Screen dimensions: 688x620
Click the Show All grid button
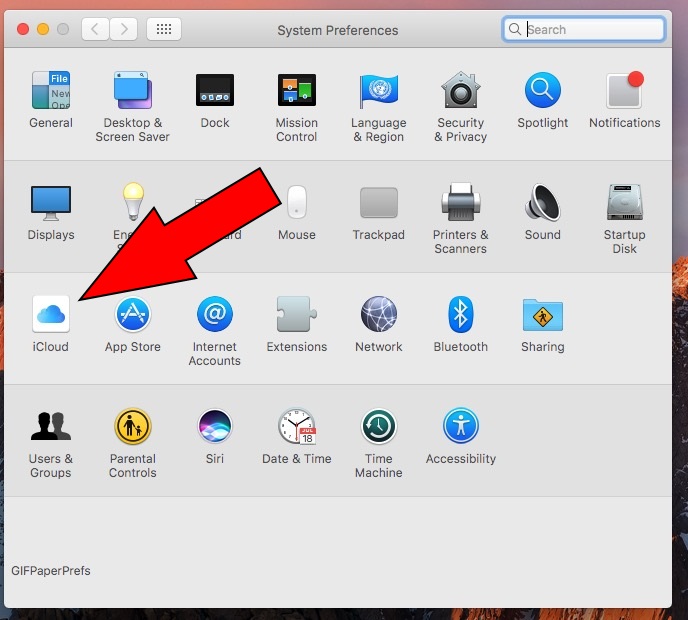164,29
